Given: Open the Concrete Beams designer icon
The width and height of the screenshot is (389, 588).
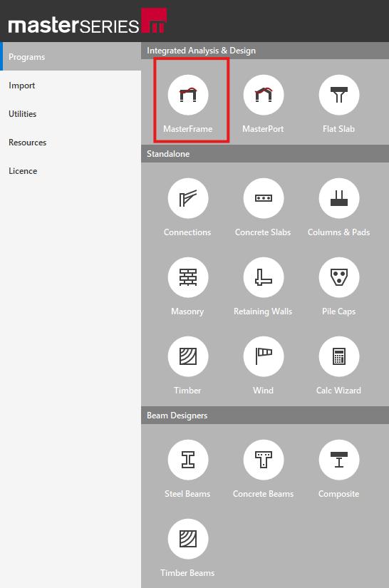Looking at the screenshot, I should pyautogui.click(x=264, y=460).
